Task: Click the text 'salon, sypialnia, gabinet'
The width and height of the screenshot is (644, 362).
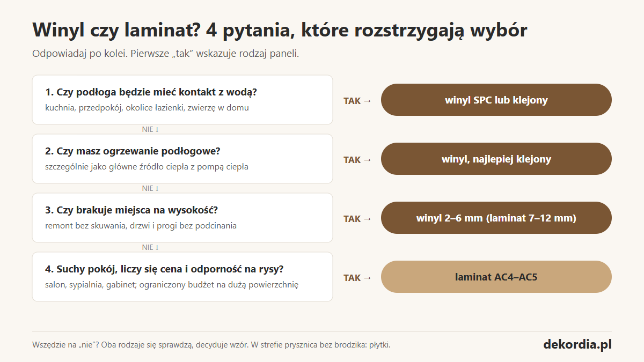Action: (91, 284)
